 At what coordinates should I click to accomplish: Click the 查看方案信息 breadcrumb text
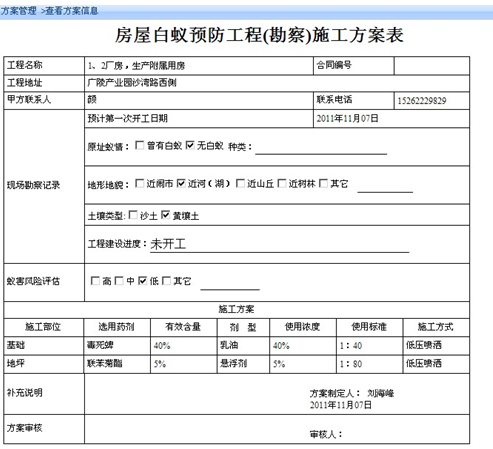pos(71,11)
